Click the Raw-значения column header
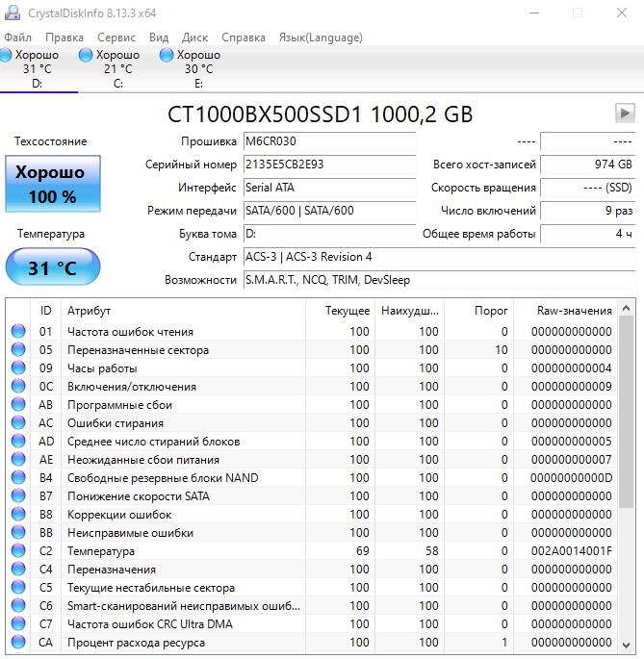644x659 pixels. 566,311
